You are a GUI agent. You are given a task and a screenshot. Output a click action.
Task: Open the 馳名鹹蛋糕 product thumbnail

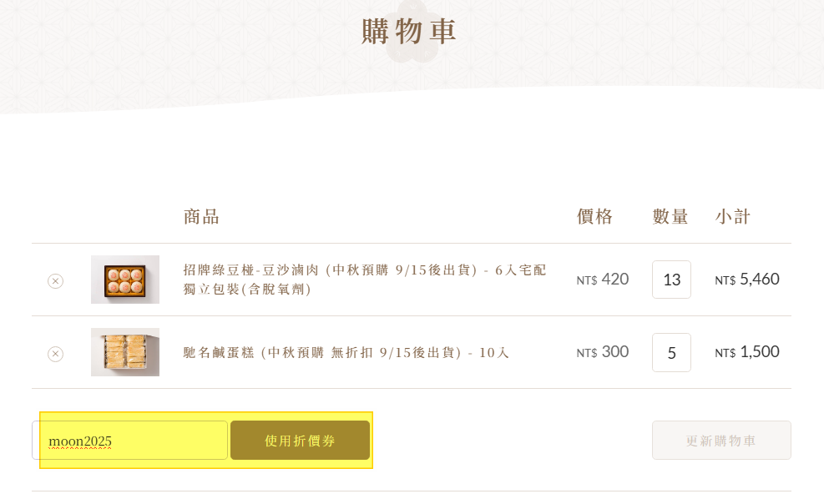125,352
